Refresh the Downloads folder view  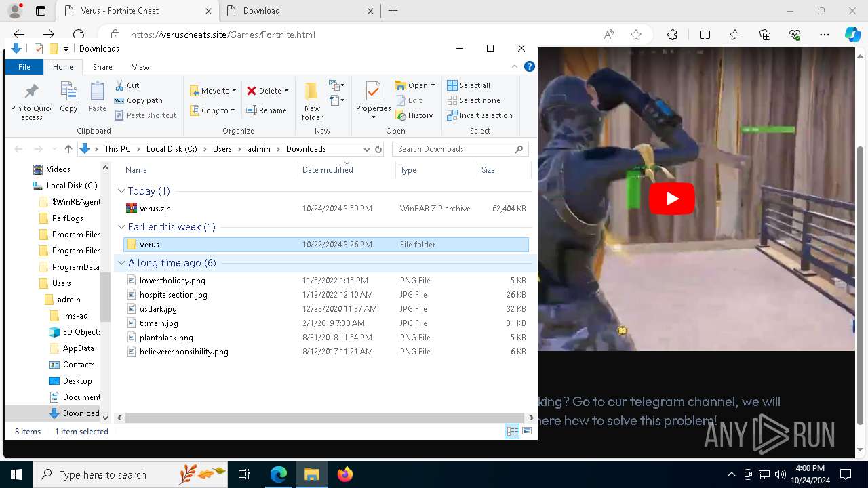[378, 149]
